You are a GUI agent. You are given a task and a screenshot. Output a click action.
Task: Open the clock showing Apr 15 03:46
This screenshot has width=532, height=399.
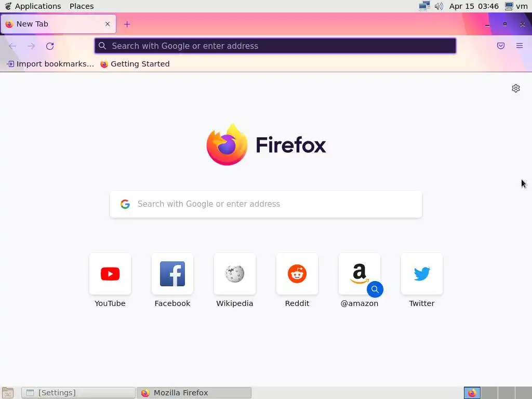pyautogui.click(x=474, y=6)
